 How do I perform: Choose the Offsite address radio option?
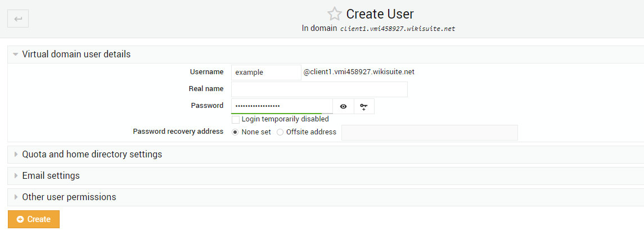click(280, 132)
